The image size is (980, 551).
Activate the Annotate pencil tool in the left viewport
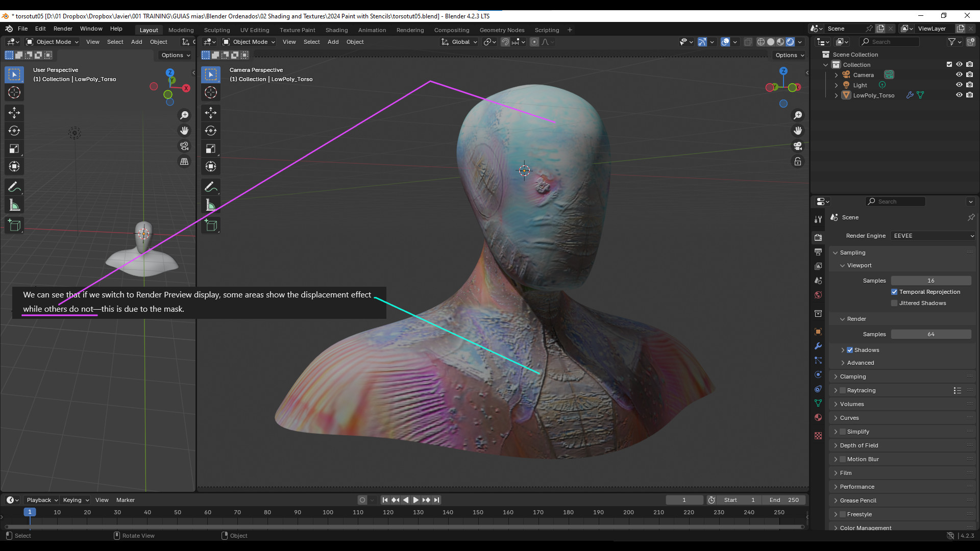click(14, 187)
